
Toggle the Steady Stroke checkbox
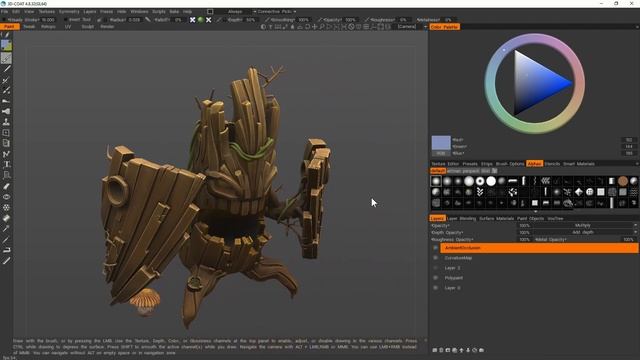point(3,20)
